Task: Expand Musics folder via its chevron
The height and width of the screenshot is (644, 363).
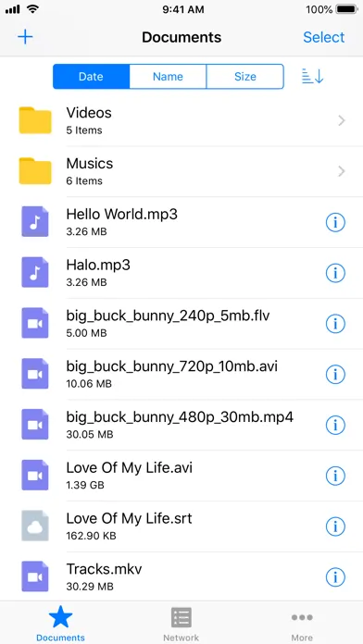Action: pos(341,171)
